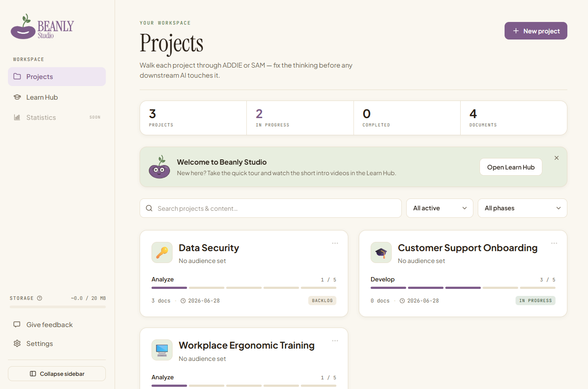Click the storage help question-mark icon
This screenshot has height=389, width=588.
[x=40, y=298]
